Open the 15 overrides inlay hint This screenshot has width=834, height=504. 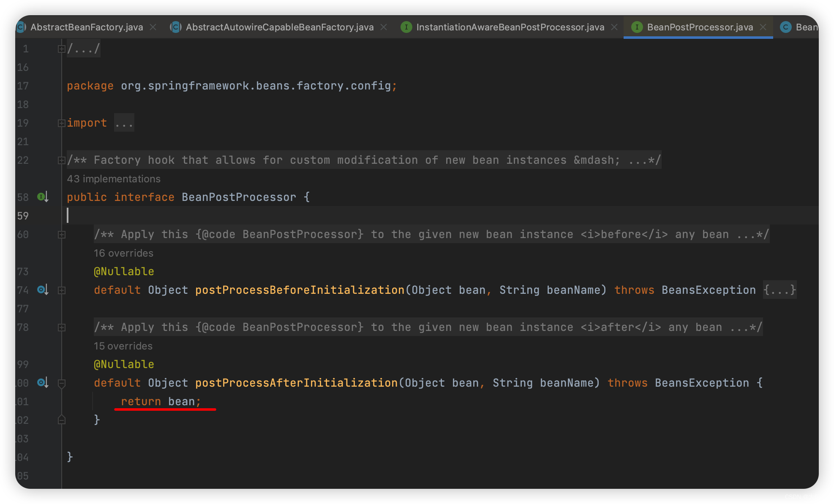pyautogui.click(x=123, y=346)
